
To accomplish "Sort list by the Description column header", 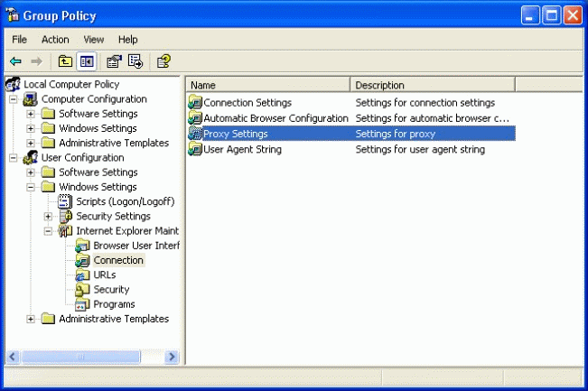I will tap(433, 85).
